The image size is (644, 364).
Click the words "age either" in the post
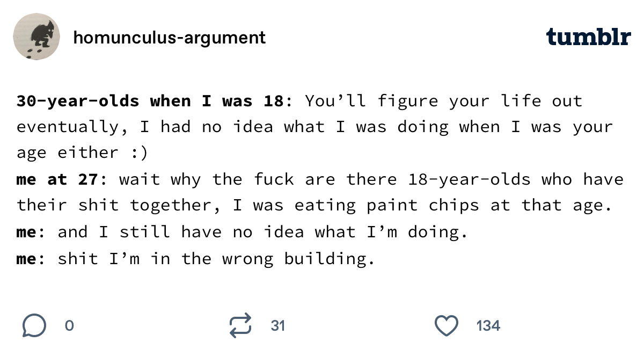pyautogui.click(x=68, y=152)
